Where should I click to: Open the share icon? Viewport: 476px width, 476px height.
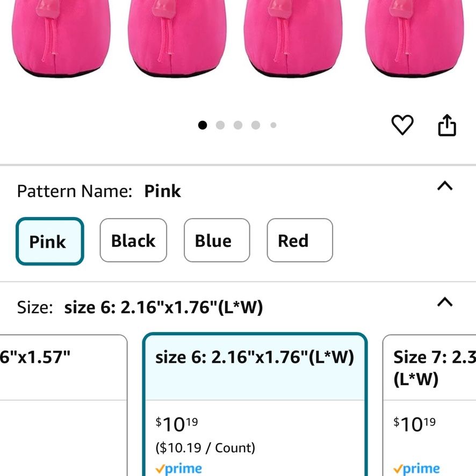coord(447,125)
